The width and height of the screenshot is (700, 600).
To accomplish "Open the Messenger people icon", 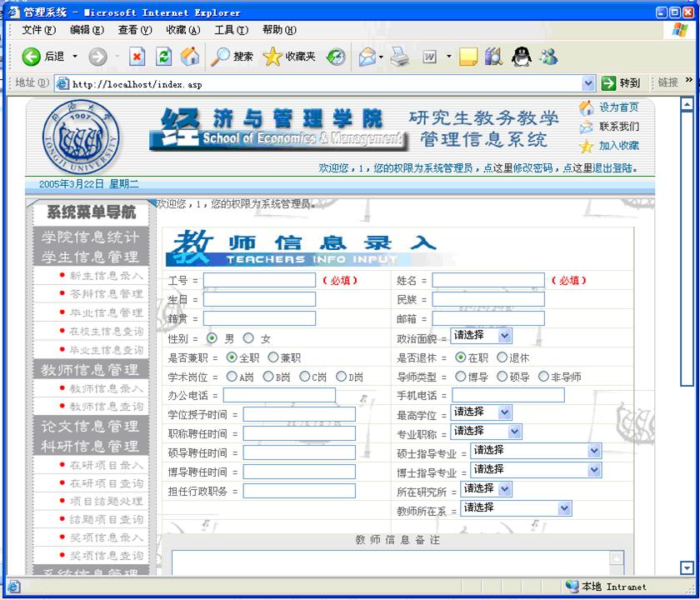I will click(x=548, y=57).
